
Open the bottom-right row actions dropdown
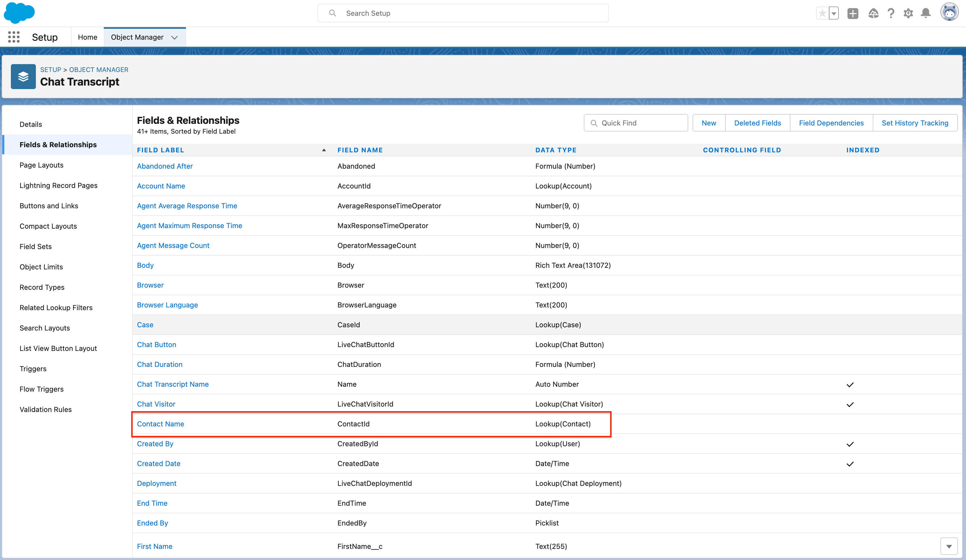tap(949, 546)
